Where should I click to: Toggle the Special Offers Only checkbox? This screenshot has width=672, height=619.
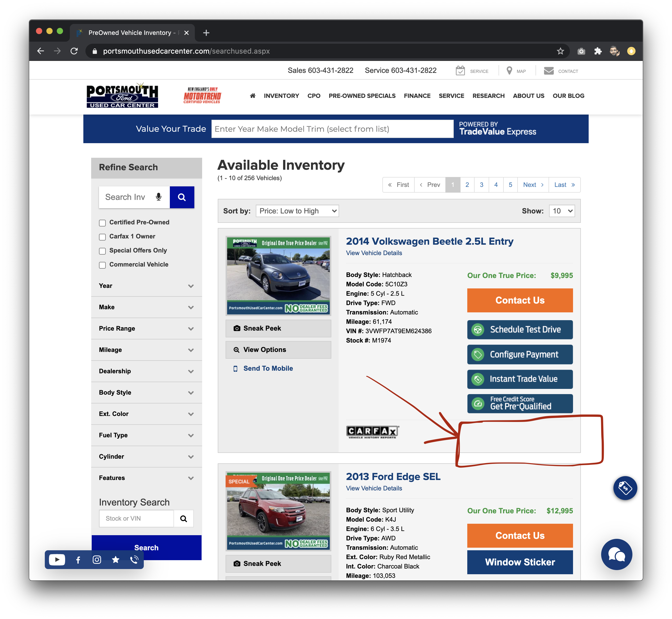click(x=103, y=251)
